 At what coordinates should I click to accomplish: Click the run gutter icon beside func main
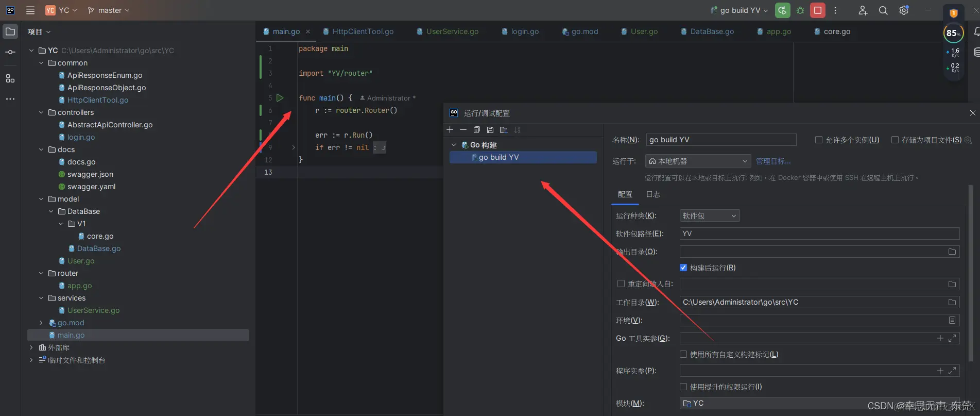pyautogui.click(x=280, y=98)
